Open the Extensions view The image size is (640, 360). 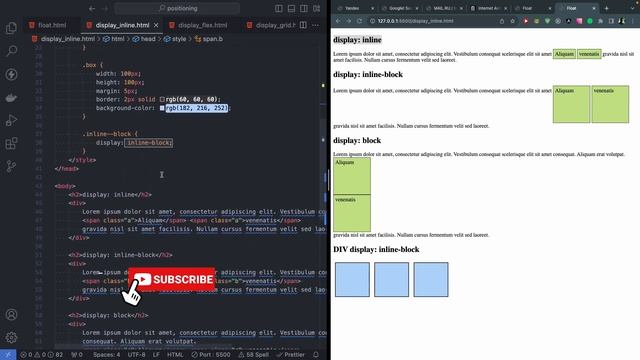point(11,143)
